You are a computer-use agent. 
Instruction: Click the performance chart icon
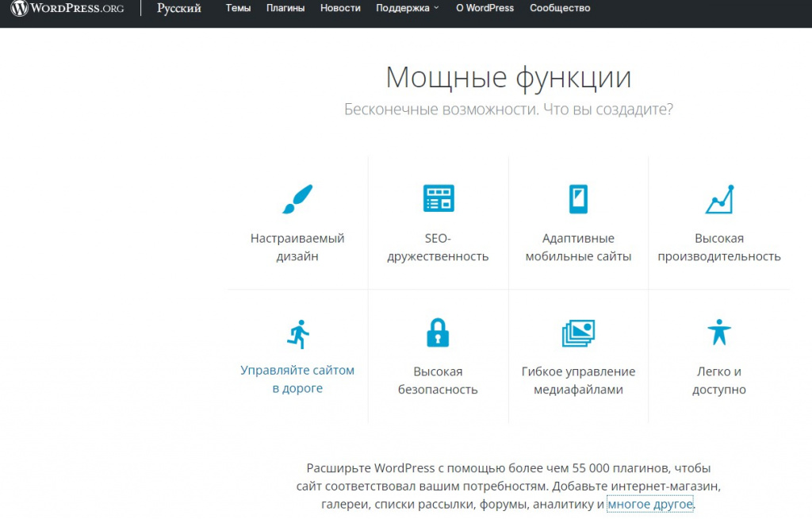coord(720,199)
